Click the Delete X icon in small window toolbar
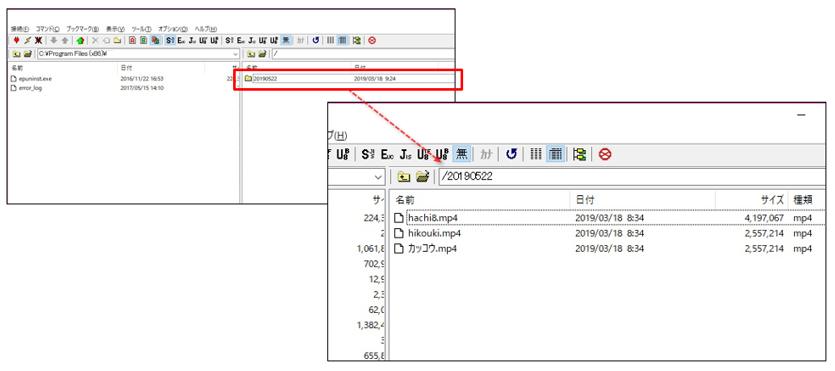The height and width of the screenshot is (371, 835). coord(95,40)
